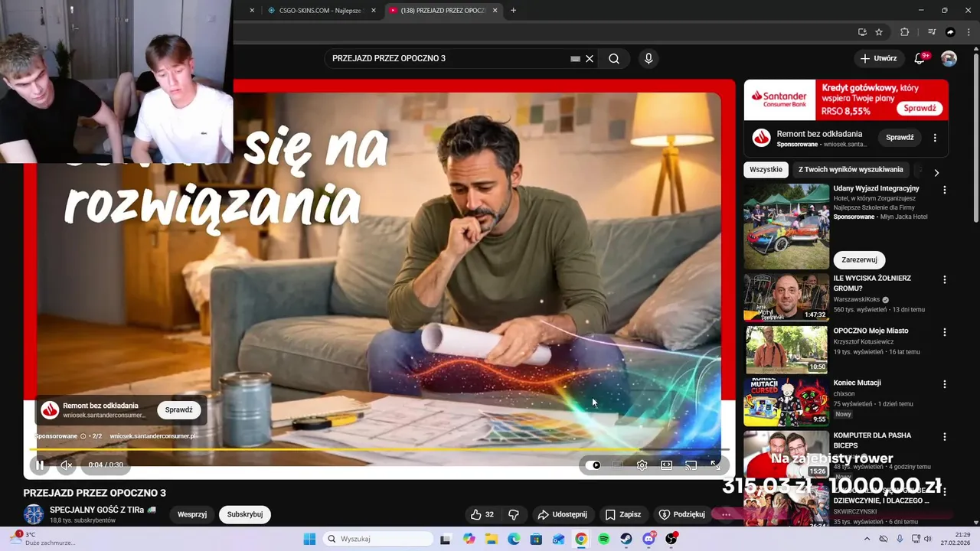This screenshot has height=551, width=980.
Task: Enter fullscreen with the player fullscreen icon
Action: [x=715, y=465]
